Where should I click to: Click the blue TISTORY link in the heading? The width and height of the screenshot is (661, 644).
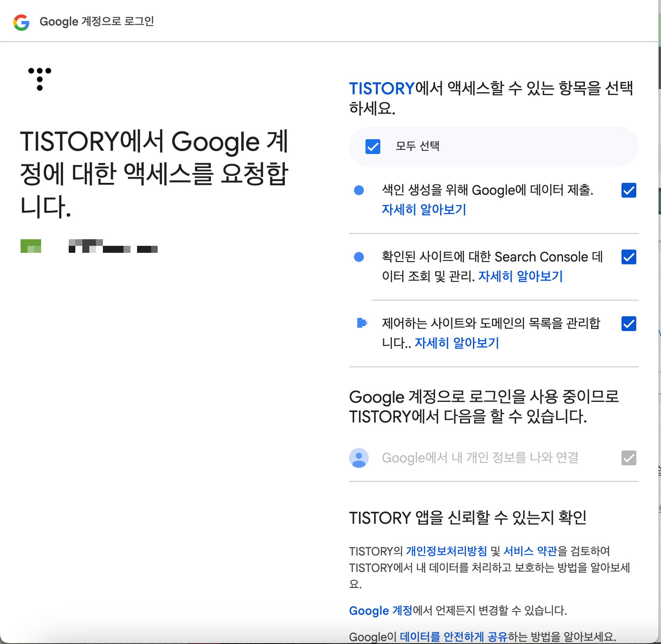[382, 89]
